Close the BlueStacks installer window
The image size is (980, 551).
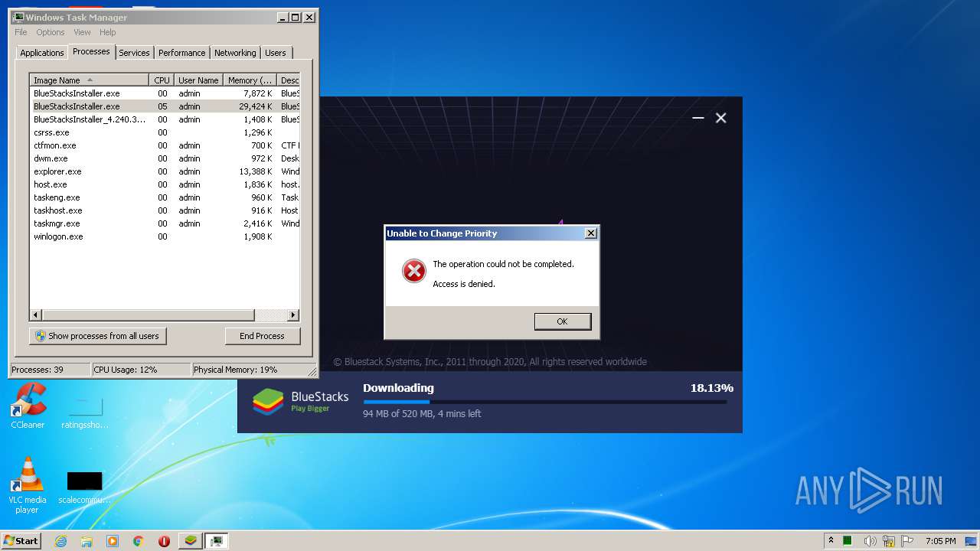pos(720,118)
